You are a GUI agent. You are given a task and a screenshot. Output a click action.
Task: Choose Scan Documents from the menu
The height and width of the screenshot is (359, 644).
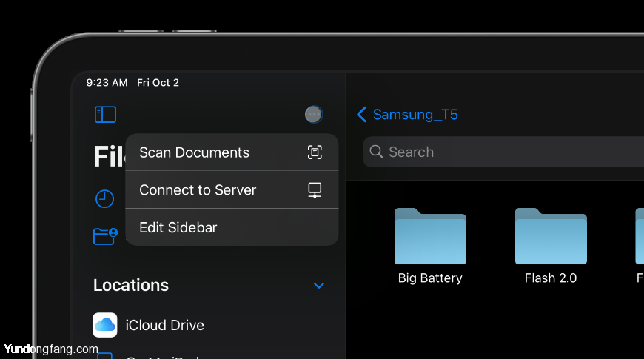(x=232, y=152)
